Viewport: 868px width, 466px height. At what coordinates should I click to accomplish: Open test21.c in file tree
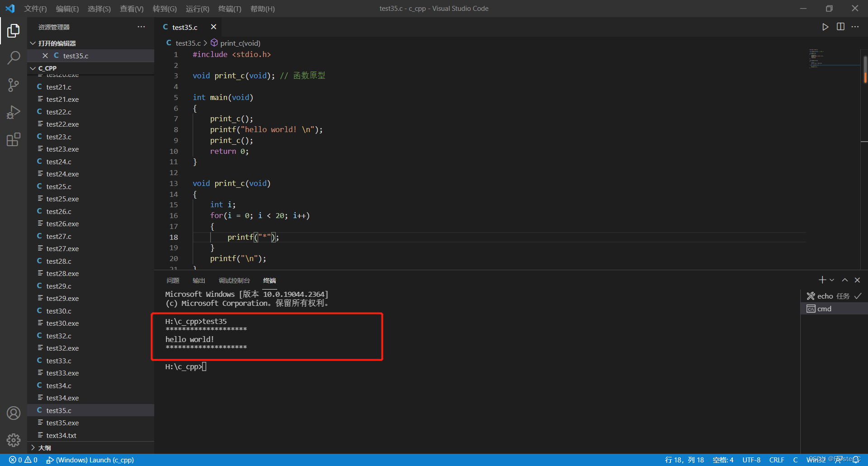[x=90, y=87]
